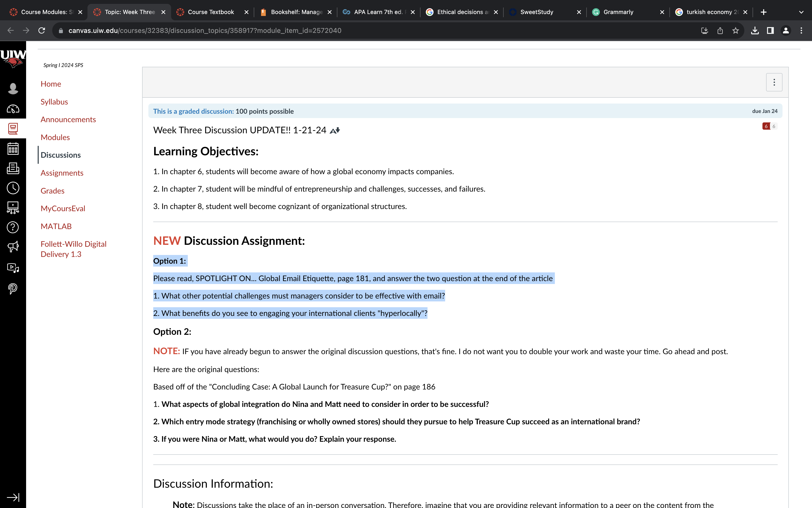Open the megaphone announcements icon in sidebar
This screenshot has width=812, height=508.
click(x=13, y=247)
